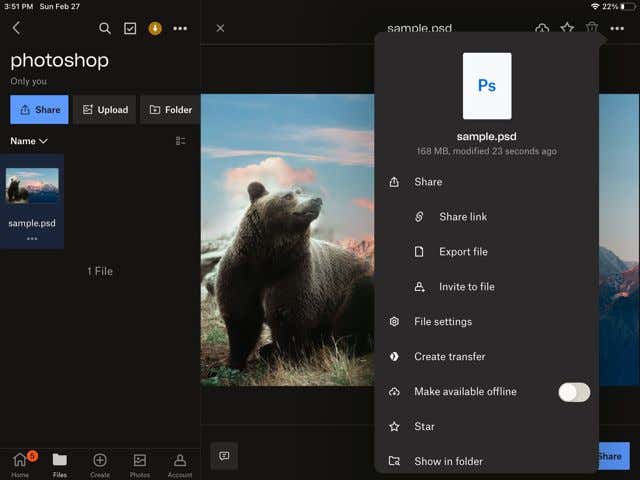This screenshot has width=640, height=480.
Task: Choose Export file from the menu
Action: (x=462, y=252)
